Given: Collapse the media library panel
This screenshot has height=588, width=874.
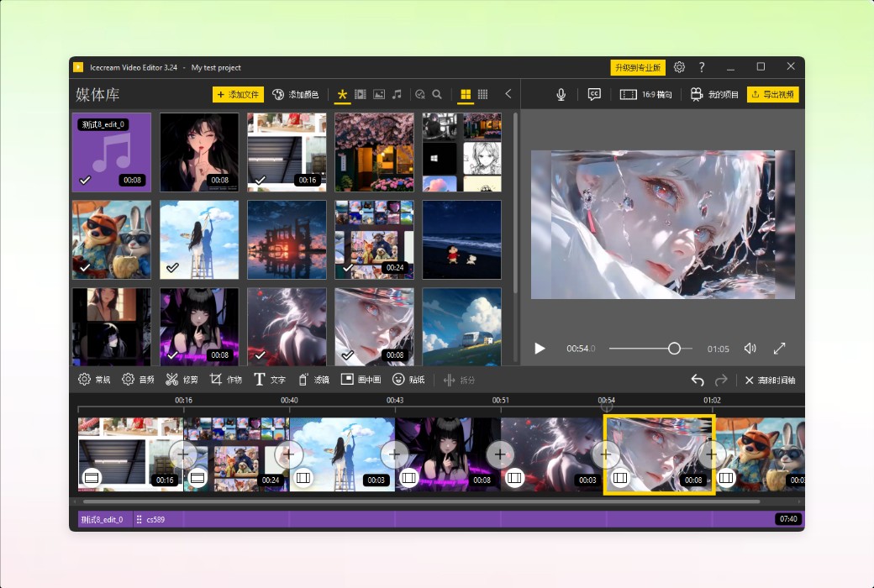Looking at the screenshot, I should coord(508,94).
